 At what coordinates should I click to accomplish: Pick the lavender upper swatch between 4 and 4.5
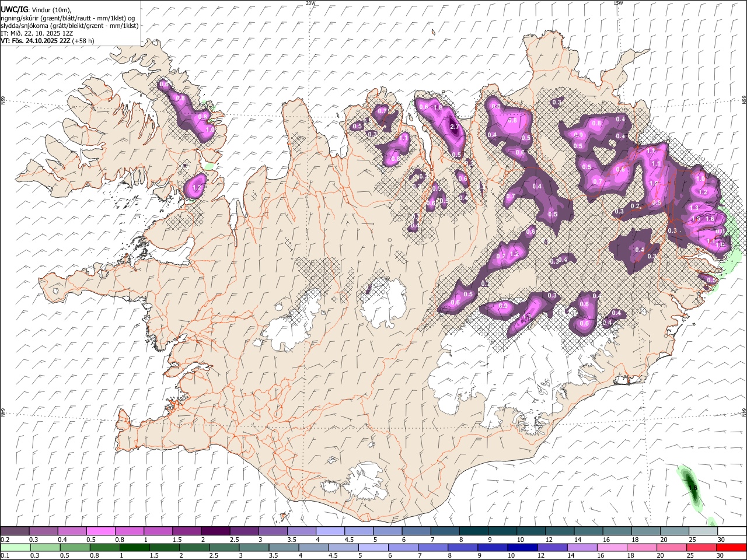click(330, 531)
